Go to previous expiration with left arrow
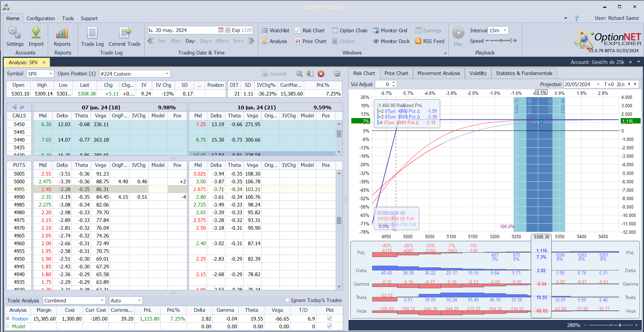The height and width of the screenshot is (332, 644). [14, 107]
